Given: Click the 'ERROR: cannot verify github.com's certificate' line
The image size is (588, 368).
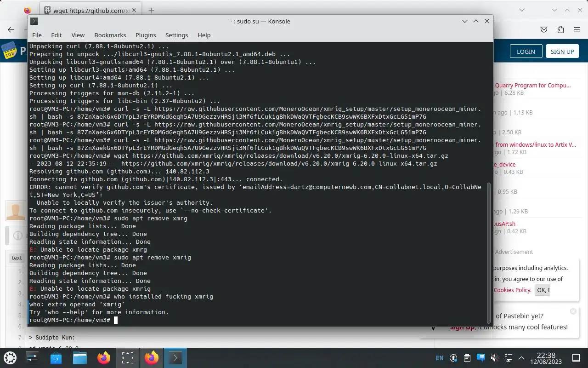Looking at the screenshot, I should 255,187.
